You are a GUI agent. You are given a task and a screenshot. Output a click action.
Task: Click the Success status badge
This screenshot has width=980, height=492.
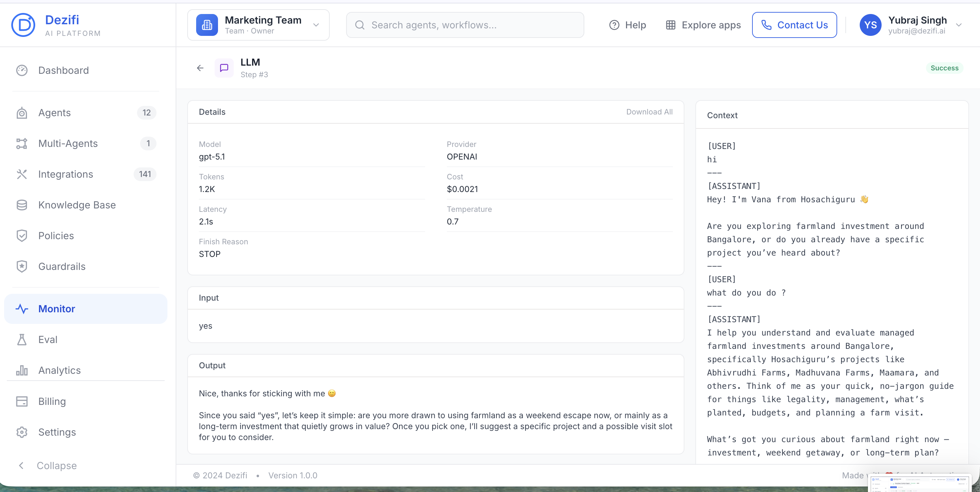click(944, 68)
